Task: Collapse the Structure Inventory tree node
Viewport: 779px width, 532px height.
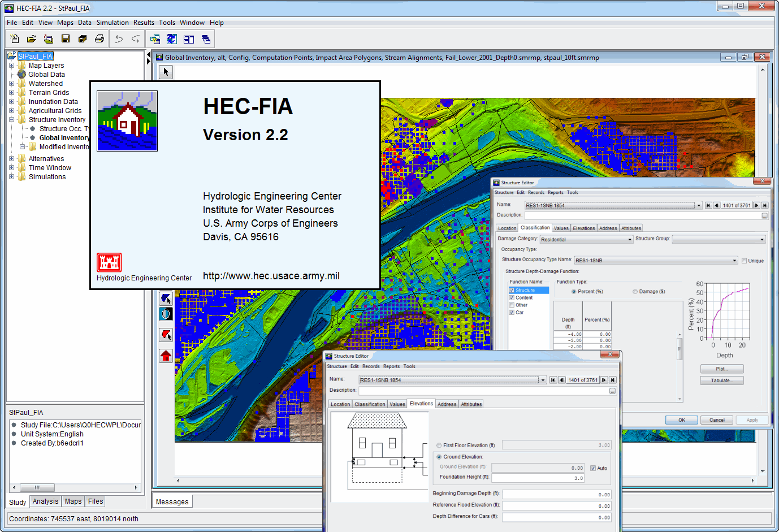Action: pos(11,119)
